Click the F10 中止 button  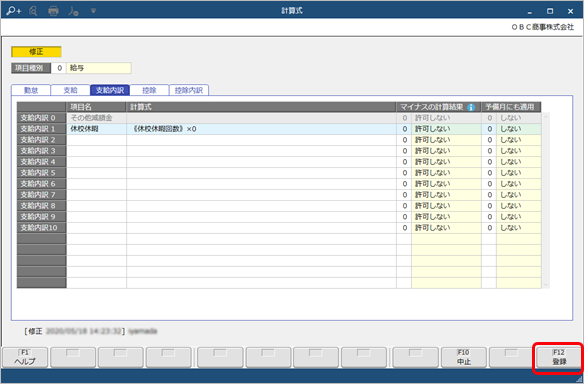[x=464, y=358]
